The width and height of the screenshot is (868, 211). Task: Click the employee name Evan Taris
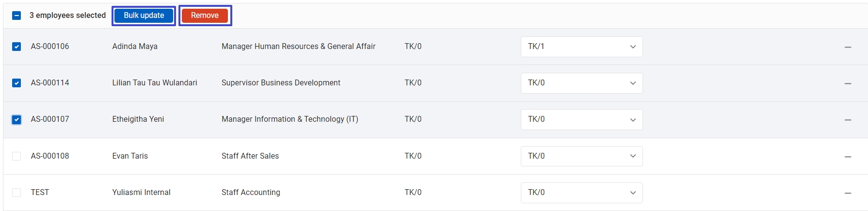[x=130, y=156]
